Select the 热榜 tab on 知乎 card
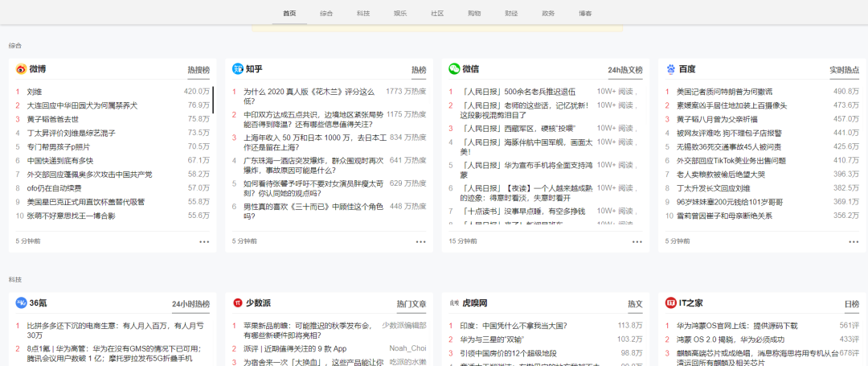The image size is (868, 366). click(419, 70)
